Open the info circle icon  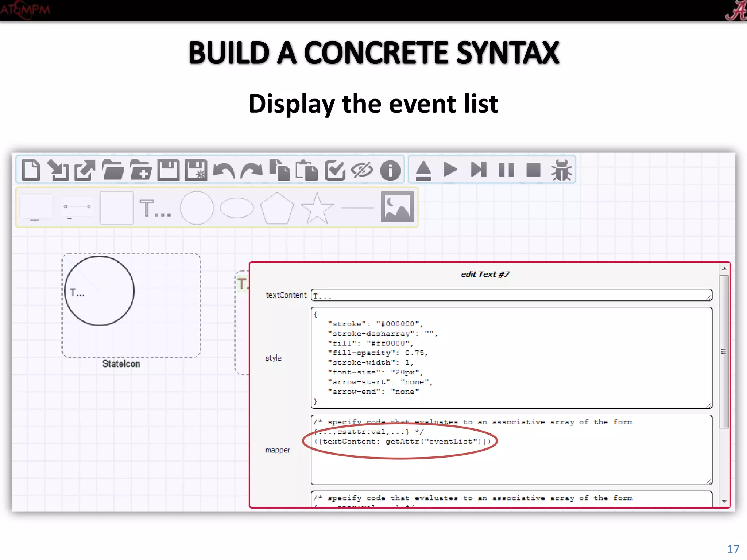point(390,170)
